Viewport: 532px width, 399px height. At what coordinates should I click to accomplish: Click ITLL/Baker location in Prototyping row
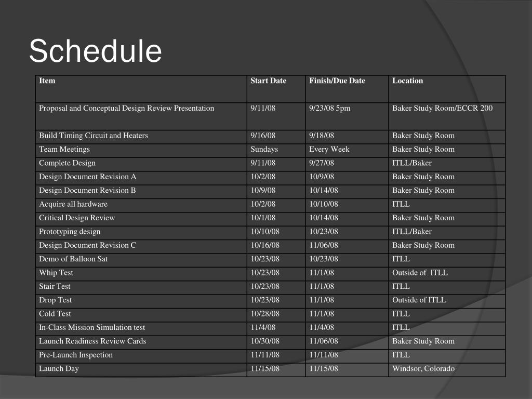click(412, 232)
